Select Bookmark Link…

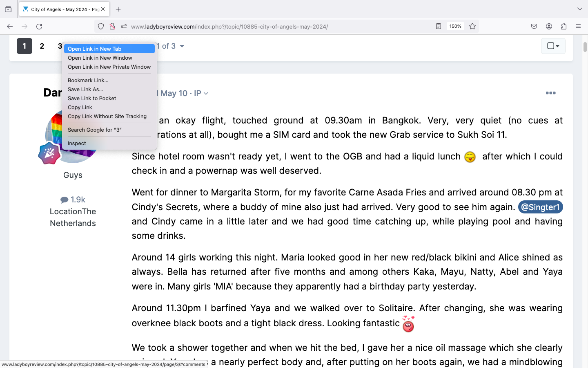tap(109, 80)
